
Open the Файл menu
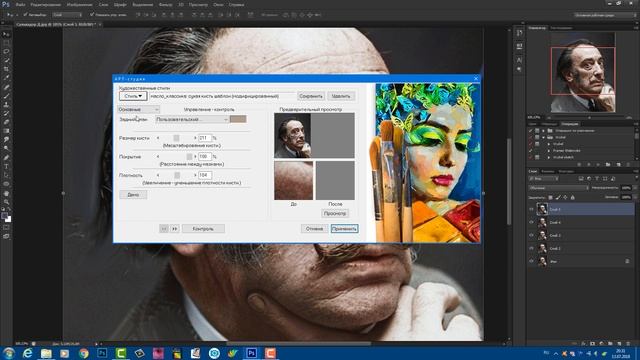point(20,5)
